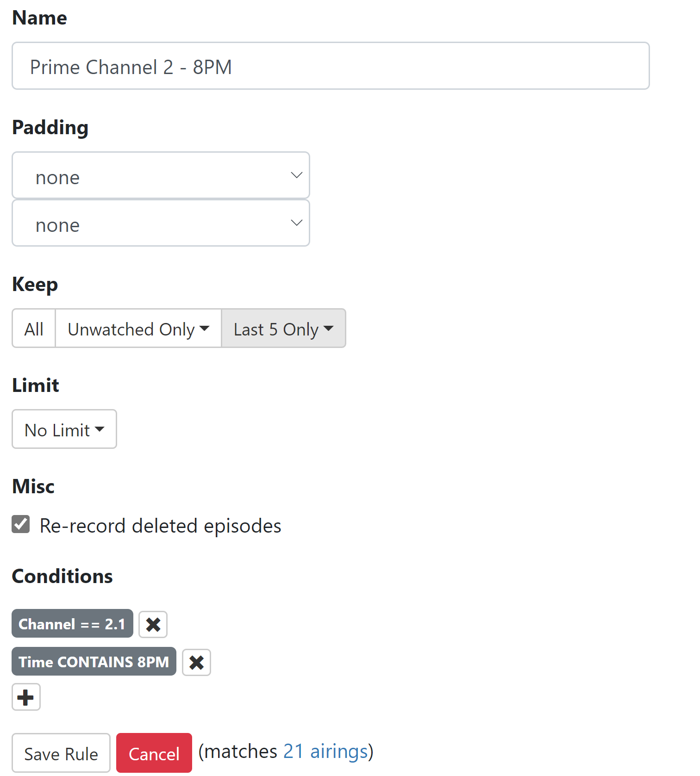The image size is (700, 776).
Task: Click the Re-record deleted episodes label text
Action: (x=160, y=526)
